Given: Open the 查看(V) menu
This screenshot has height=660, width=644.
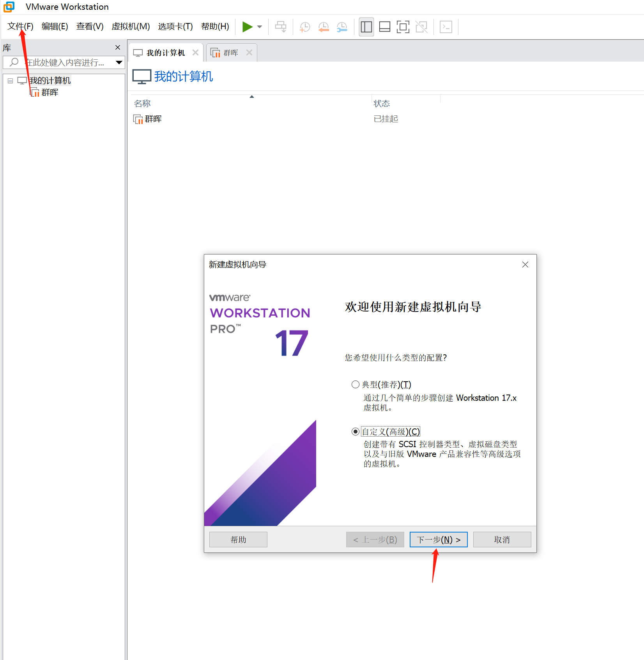Looking at the screenshot, I should pos(90,27).
